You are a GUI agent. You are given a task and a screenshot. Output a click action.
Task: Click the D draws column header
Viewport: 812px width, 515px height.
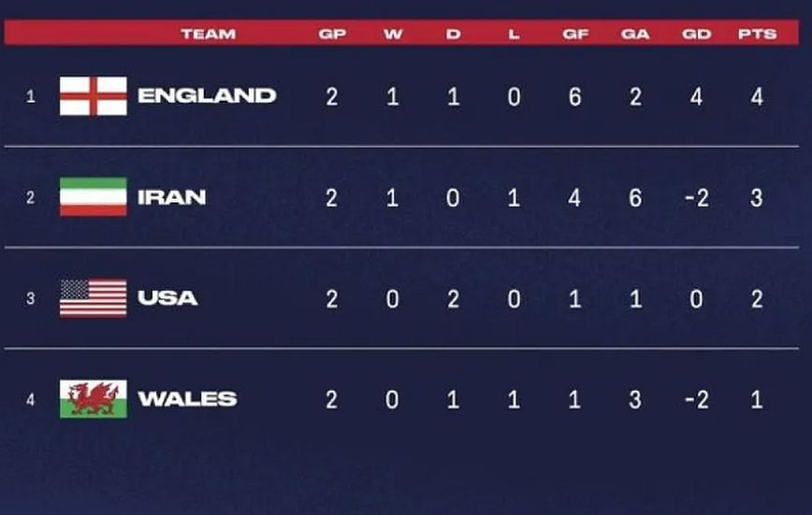[453, 35]
